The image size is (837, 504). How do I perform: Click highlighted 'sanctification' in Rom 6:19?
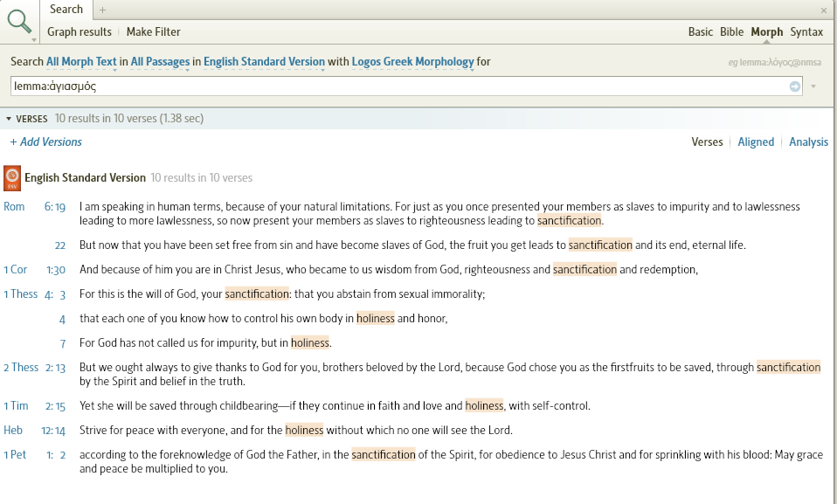pyautogui.click(x=569, y=220)
